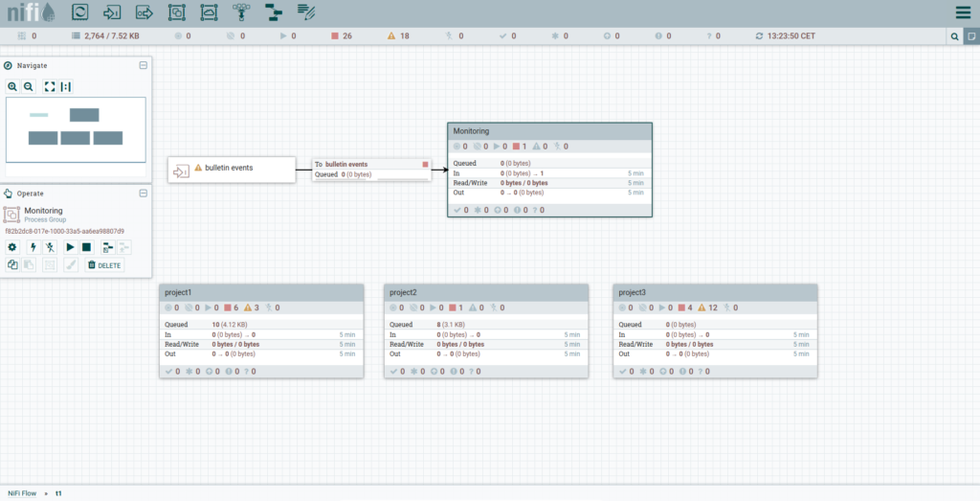
Task: Open the global hamburger menu
Action: 963,11
